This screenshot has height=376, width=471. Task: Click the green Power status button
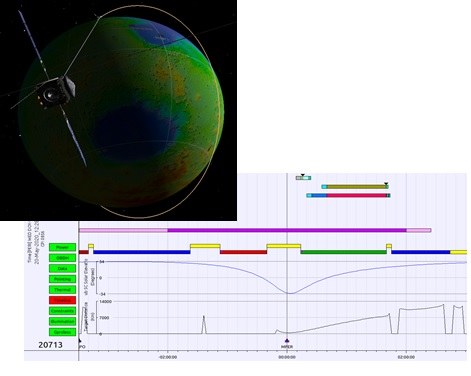click(62, 247)
